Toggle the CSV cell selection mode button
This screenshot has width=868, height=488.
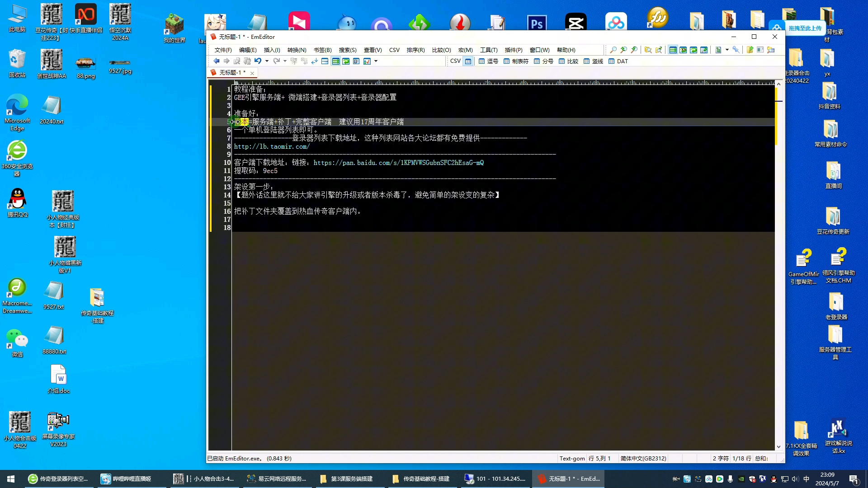pos(468,61)
